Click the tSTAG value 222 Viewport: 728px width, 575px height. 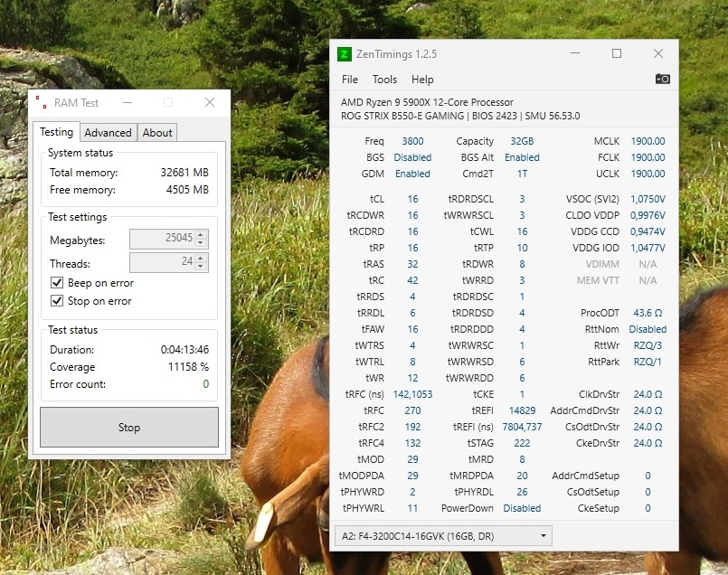(x=522, y=443)
